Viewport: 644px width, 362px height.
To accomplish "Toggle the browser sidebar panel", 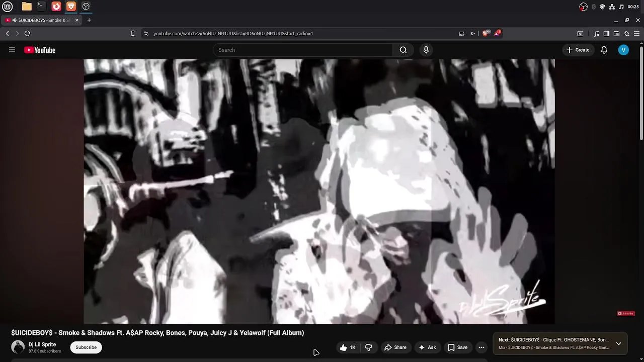I will (x=606, y=34).
